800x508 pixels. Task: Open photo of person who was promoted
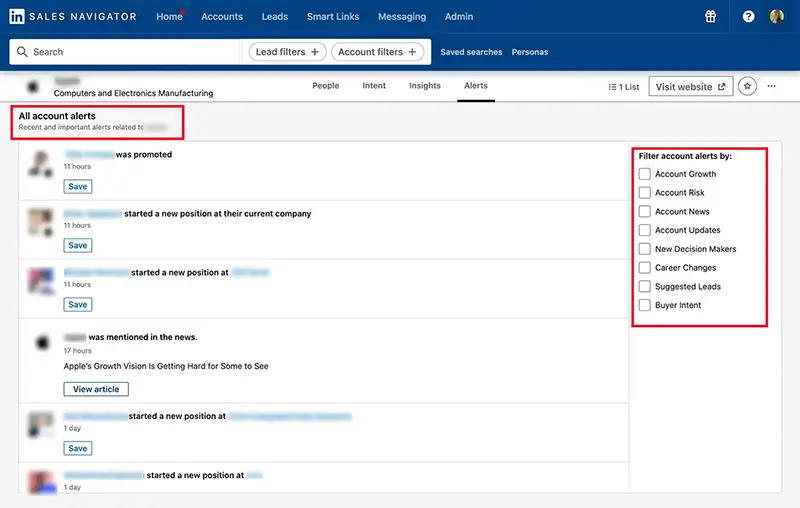coord(40,164)
